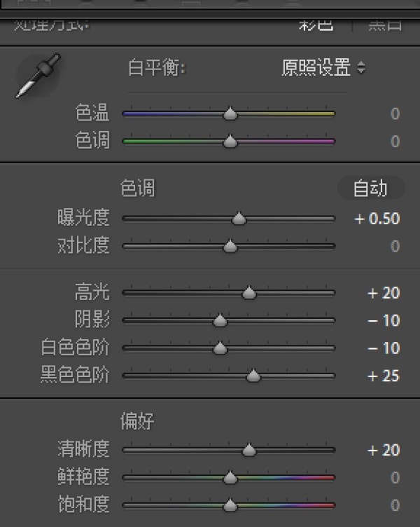
Task: Open the 原照设置 white balance dropdown
Action: click(x=323, y=68)
